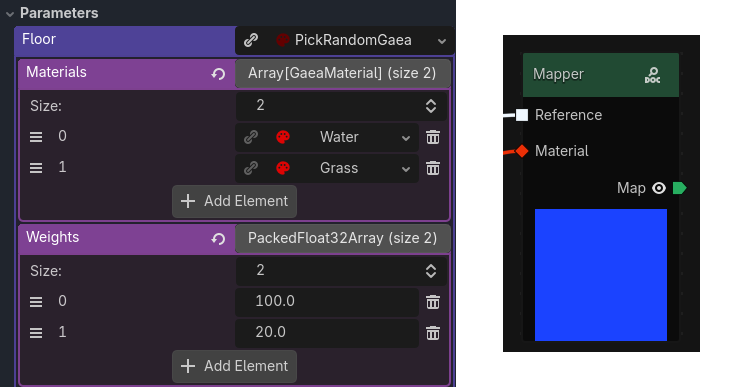Click the Materials property header label
Viewport: 738px width, 387px height.
tap(56, 72)
